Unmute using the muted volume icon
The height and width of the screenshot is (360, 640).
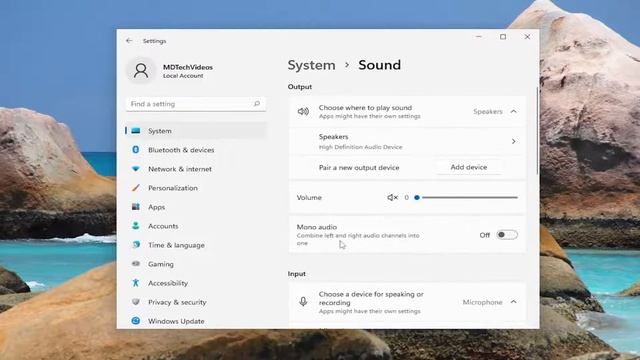click(x=392, y=198)
